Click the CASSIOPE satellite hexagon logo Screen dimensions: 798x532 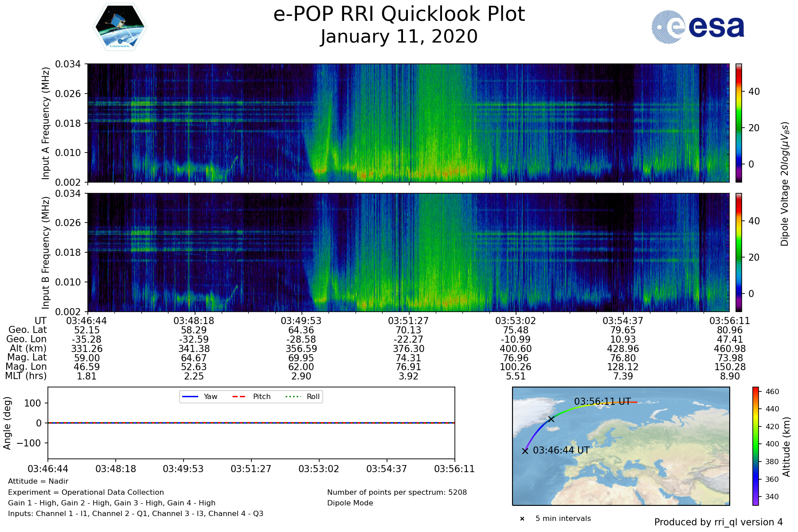tap(120, 27)
